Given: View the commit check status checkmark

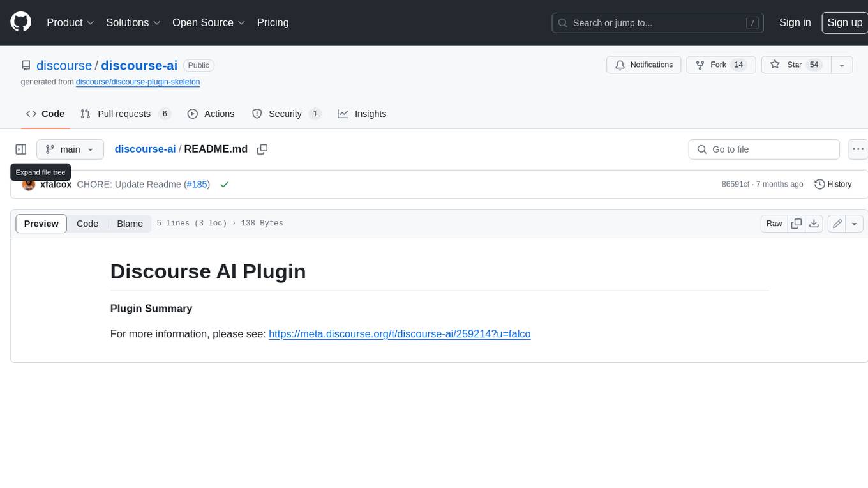Looking at the screenshot, I should (224, 184).
